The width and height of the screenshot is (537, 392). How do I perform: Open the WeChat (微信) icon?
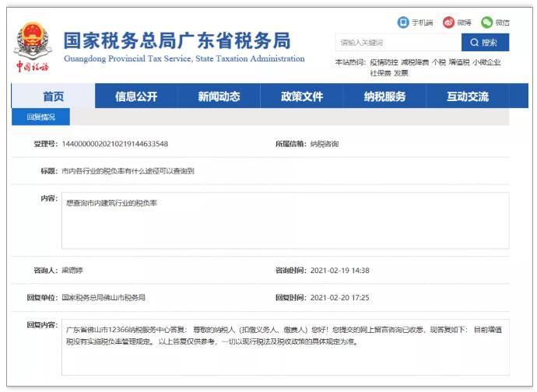(486, 23)
